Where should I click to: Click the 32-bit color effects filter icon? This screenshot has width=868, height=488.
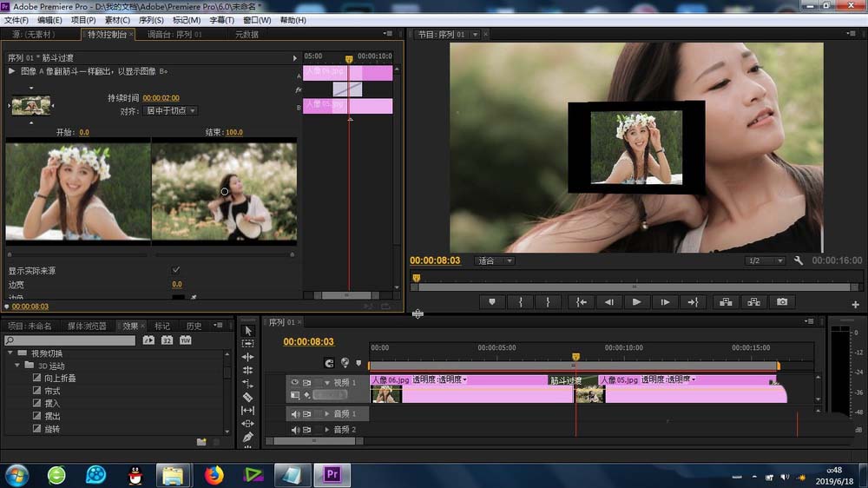(167, 340)
